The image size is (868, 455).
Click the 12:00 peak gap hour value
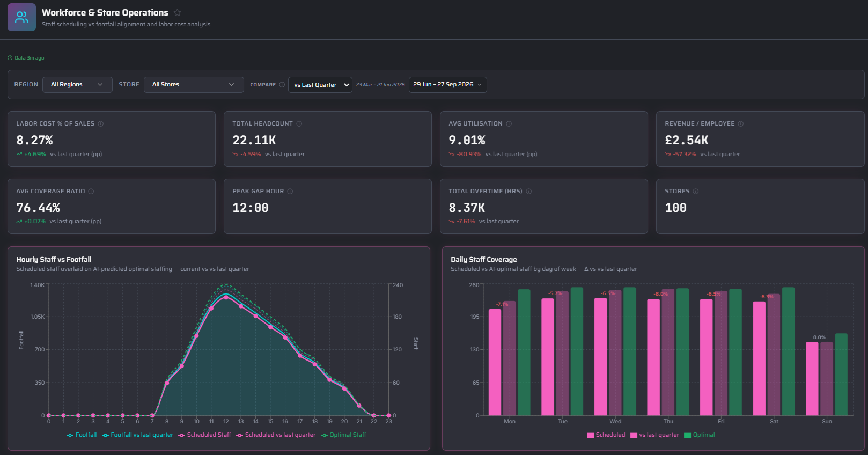click(251, 208)
